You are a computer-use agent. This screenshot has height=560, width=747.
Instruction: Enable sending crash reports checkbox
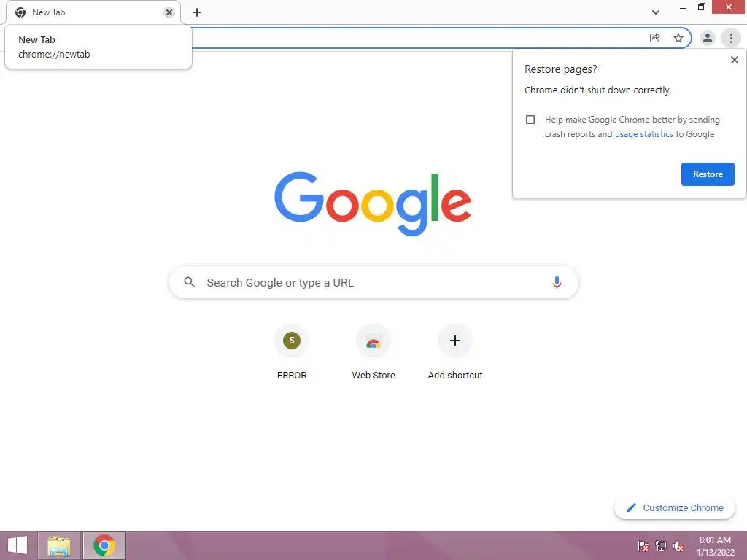pyautogui.click(x=530, y=120)
